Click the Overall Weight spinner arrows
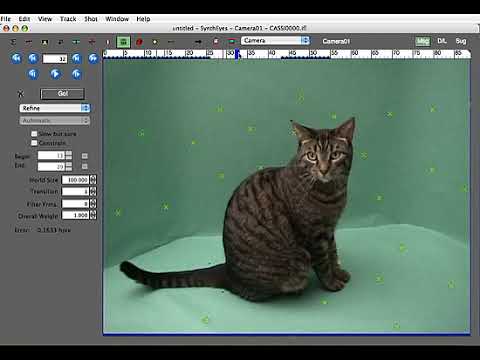Screen dimensions: 480x360 tap(93, 215)
